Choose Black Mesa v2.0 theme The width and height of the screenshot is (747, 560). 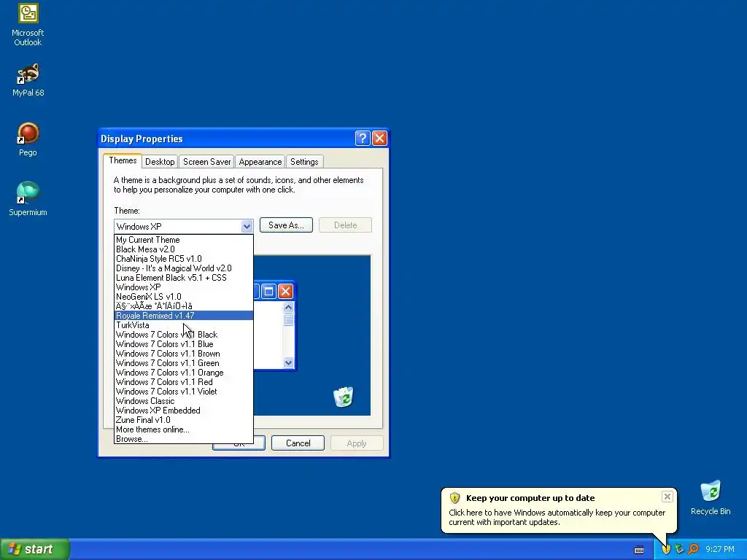(x=183, y=249)
